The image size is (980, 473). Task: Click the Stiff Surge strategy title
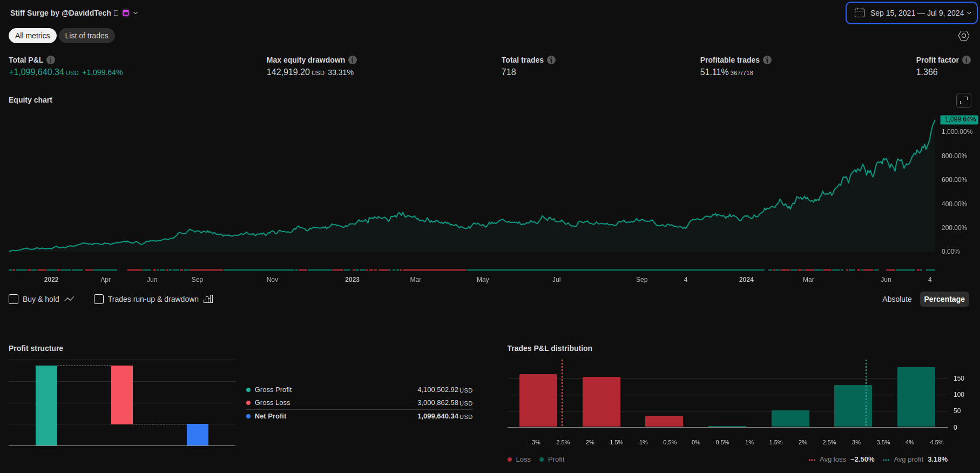tap(60, 13)
